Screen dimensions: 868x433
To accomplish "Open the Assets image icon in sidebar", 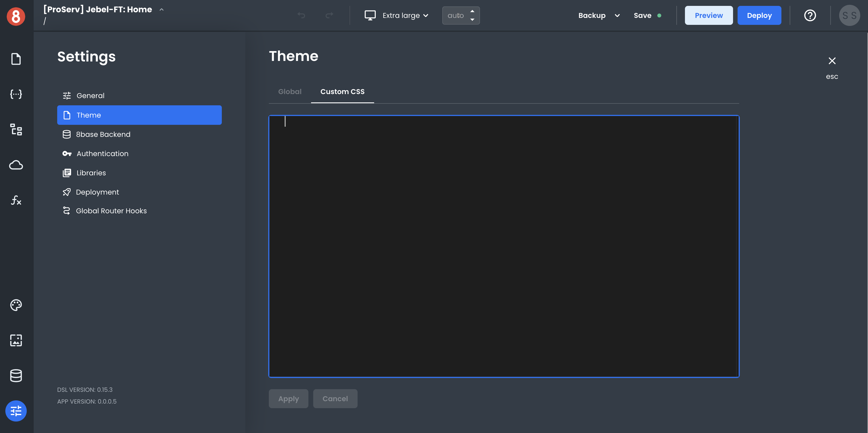I will 16,340.
